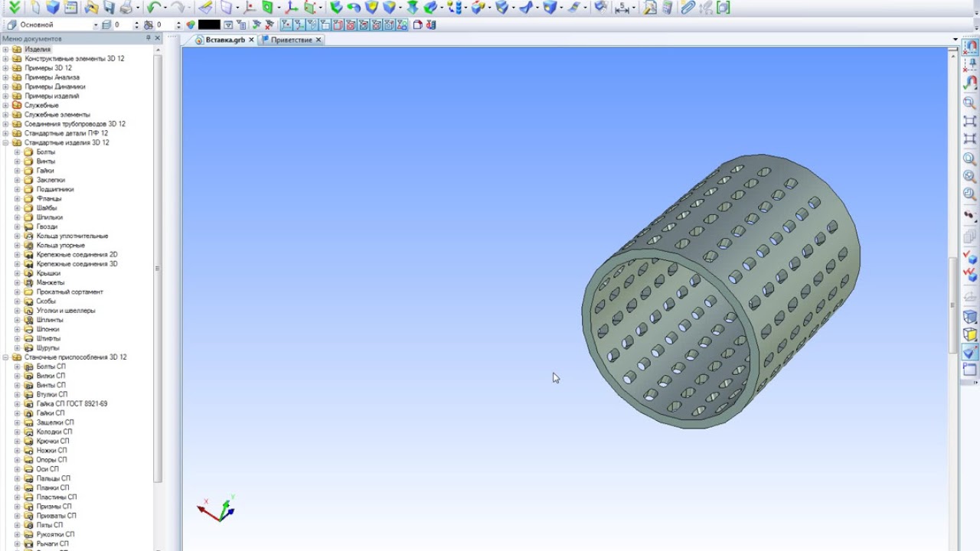Image resolution: width=980 pixels, height=551 pixels.
Task: Switch to the Вставка.grb tab
Action: (225, 40)
